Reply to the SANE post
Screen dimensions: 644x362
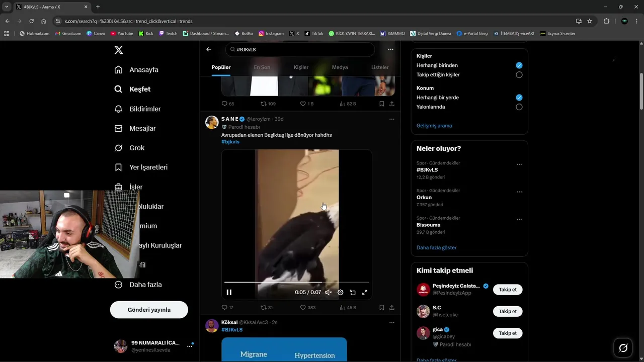227,307
